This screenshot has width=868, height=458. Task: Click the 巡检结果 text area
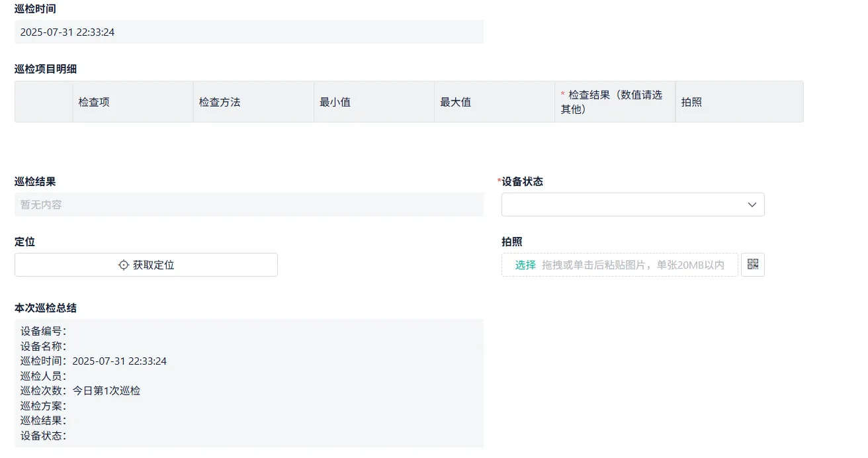249,205
